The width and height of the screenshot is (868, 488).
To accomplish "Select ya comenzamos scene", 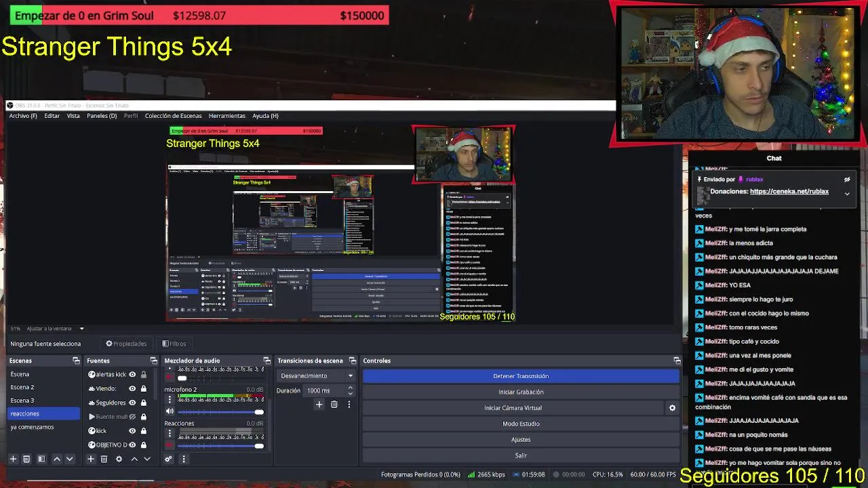I will coord(44,427).
